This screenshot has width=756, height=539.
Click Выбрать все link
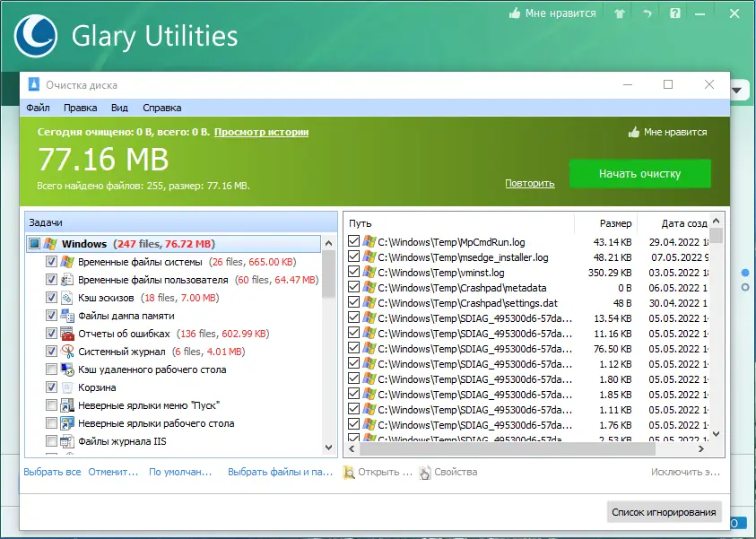(x=52, y=472)
